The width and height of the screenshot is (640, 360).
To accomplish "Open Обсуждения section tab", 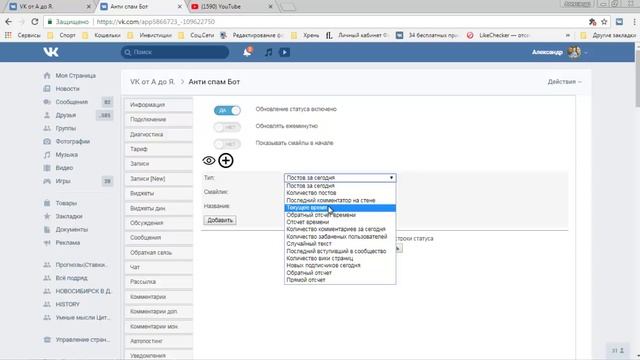I will pyautogui.click(x=158, y=223).
